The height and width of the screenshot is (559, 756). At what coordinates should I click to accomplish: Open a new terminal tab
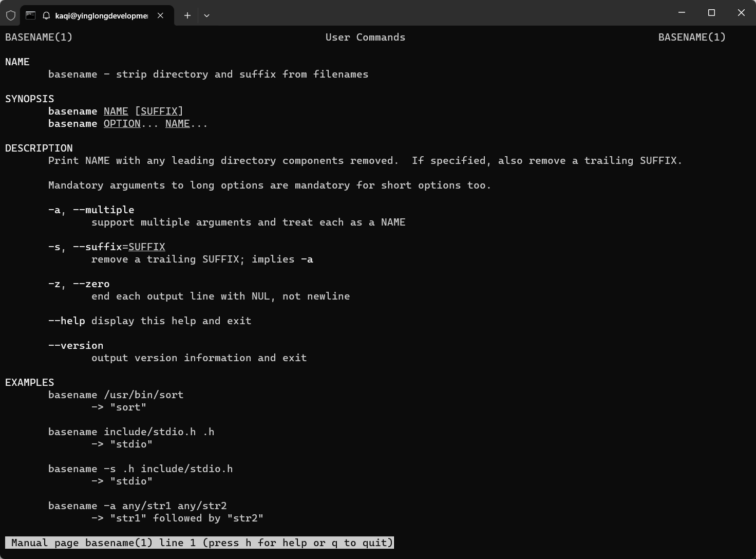click(187, 15)
